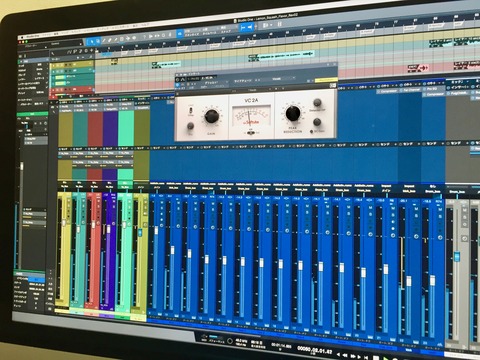Click the question mark help icon
Image resolution: width=480 pixels, height=360 pixels.
tap(145, 37)
